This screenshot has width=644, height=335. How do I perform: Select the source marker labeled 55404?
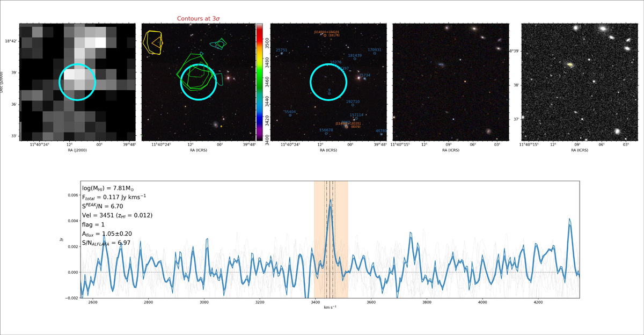point(290,115)
